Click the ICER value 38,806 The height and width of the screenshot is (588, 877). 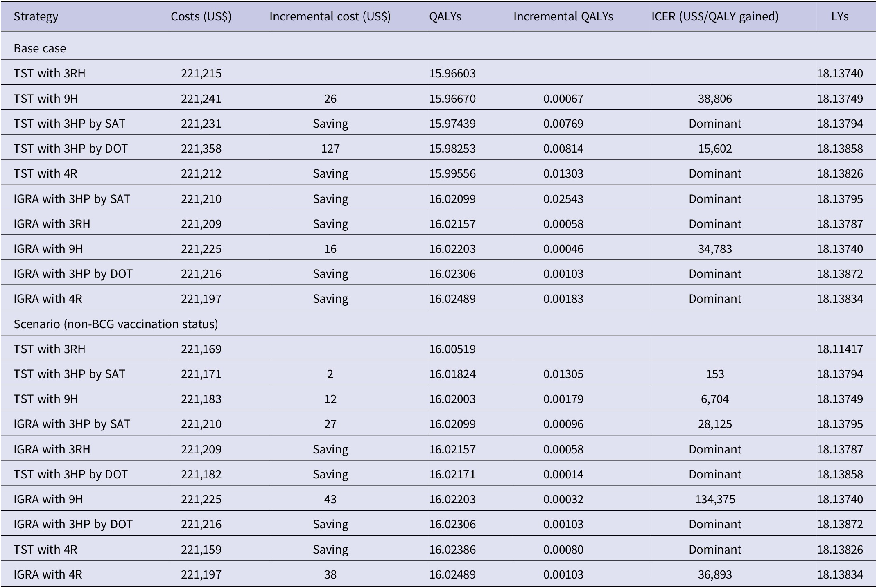click(715, 99)
